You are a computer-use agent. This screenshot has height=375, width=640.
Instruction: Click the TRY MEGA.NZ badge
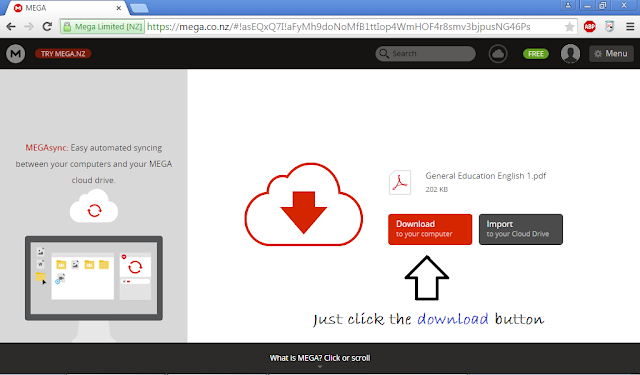pyautogui.click(x=63, y=53)
